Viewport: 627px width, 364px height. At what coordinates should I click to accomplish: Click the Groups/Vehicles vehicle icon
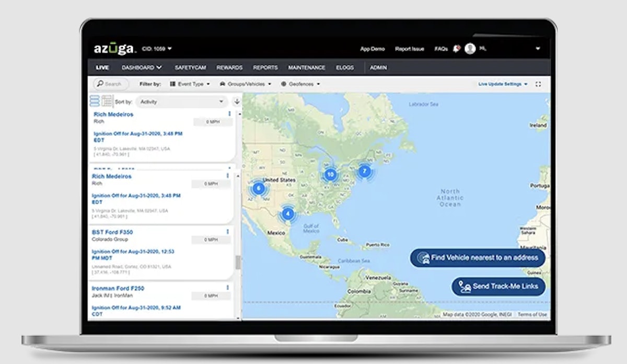223,84
